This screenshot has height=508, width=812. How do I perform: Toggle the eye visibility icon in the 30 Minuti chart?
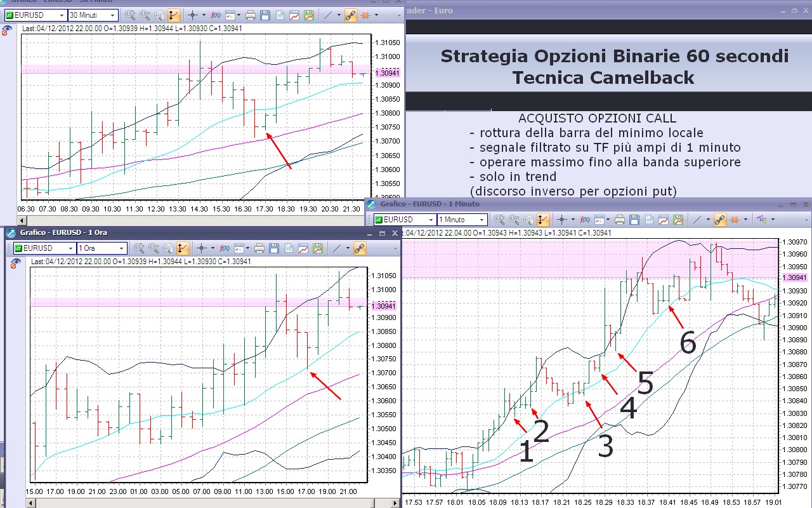tap(7, 29)
